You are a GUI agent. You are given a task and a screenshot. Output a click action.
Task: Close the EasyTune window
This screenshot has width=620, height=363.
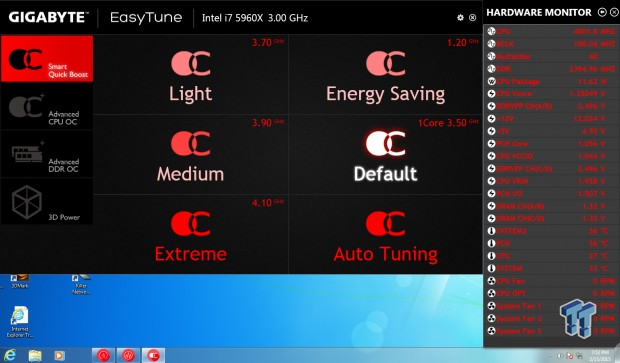pyautogui.click(x=473, y=17)
